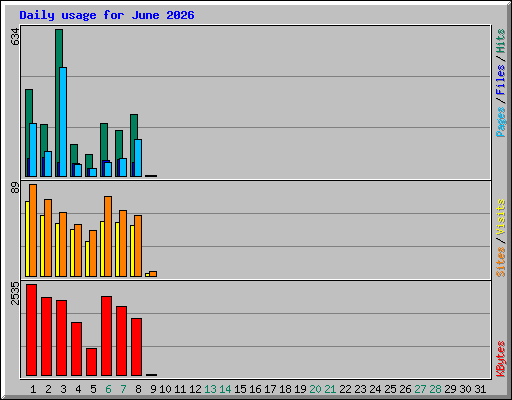Select the red KBytes bar for day 8
This screenshot has width=512, height=400.
tap(136, 347)
